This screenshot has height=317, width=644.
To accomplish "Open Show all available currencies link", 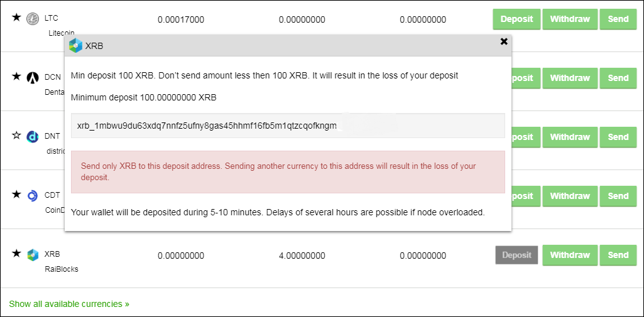I will 69,304.
